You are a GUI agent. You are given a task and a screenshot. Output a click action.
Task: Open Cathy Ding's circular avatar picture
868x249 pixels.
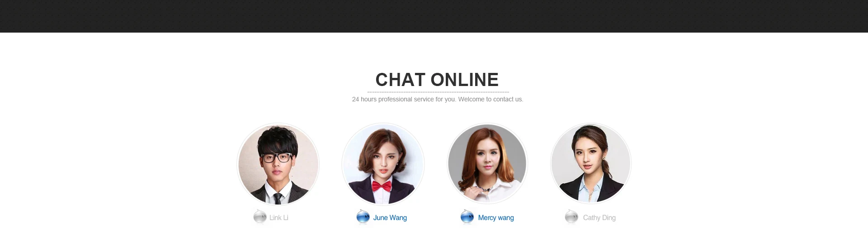[591, 164]
